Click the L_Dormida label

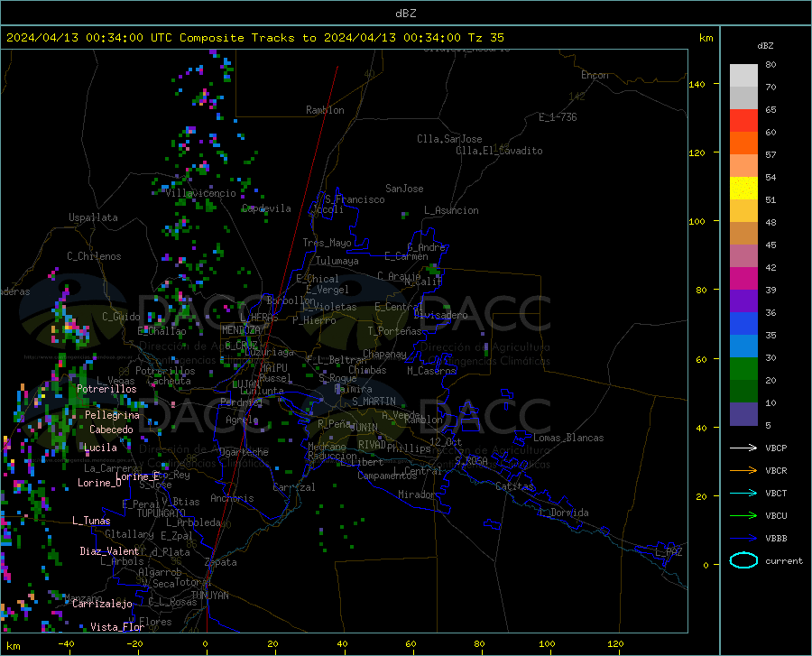[x=563, y=513]
